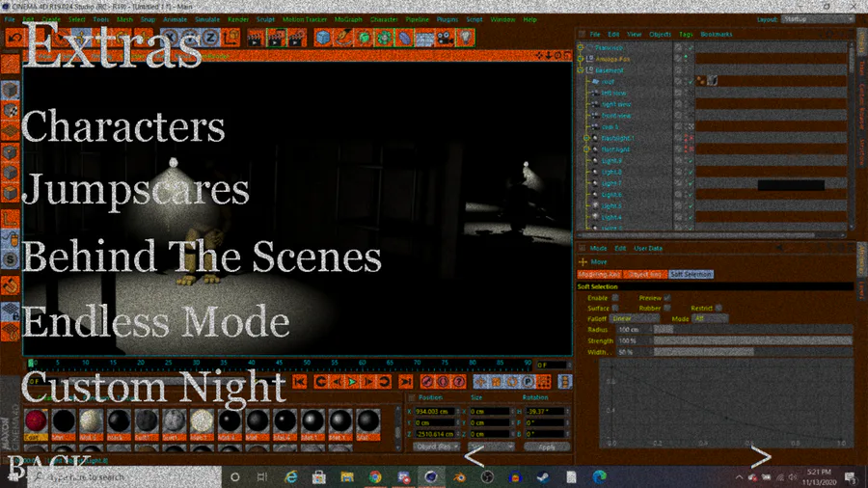Toggle the Restrict checkbox
This screenshot has height=488, width=868.
(x=719, y=309)
